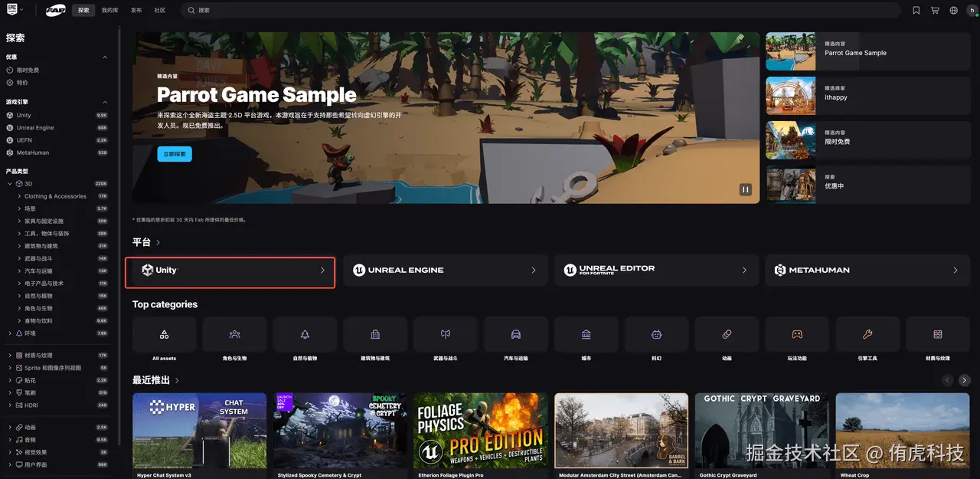Expand the 用户界面 sidebar category
Viewport: 980px width, 479px height.
pos(9,464)
